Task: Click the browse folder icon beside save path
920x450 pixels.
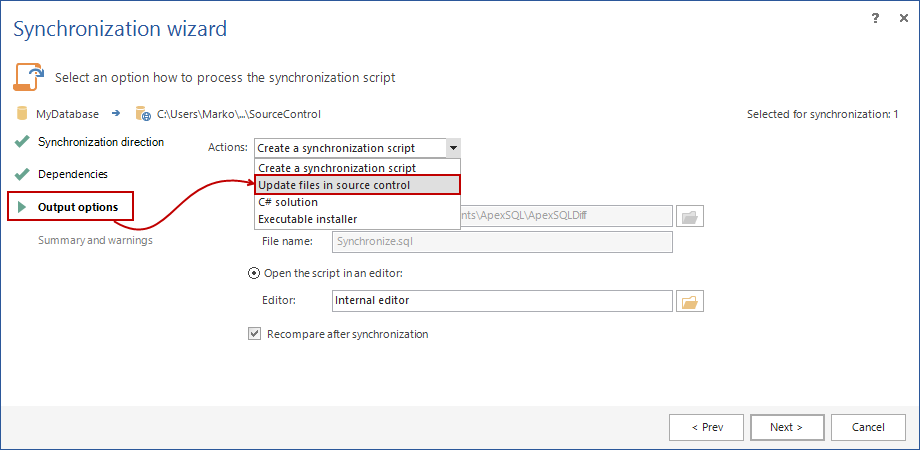Action: coord(690,216)
